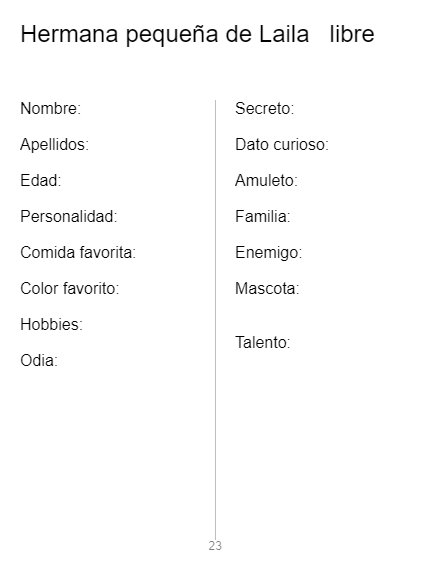Place cursor after 'Nombre:' label
430x570 pixels.
83,108
